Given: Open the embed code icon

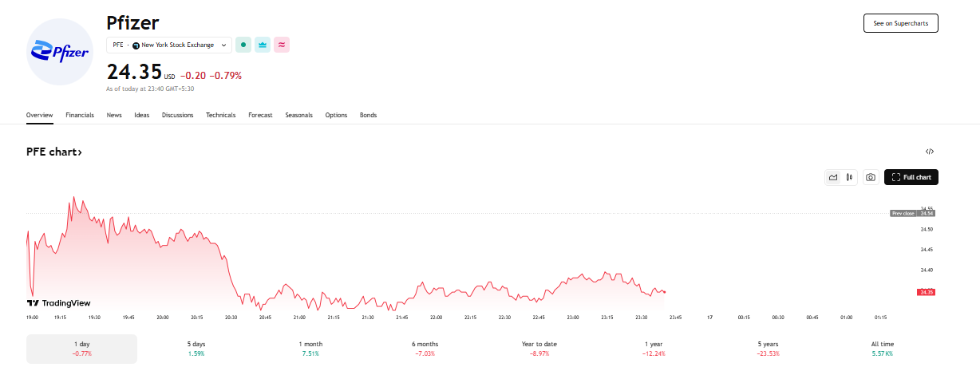Looking at the screenshot, I should [930, 152].
